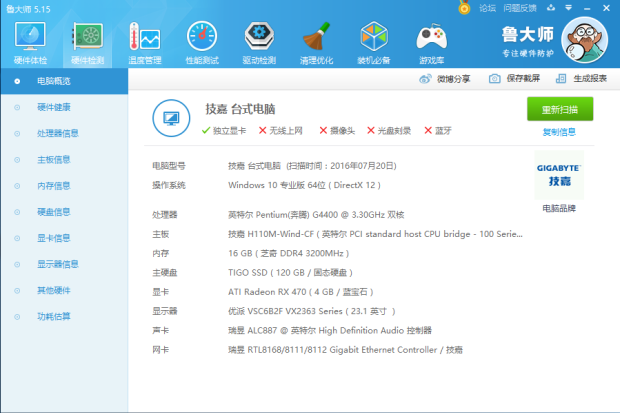
Task: Click the 16 GB DDR4 3200MHz value
Action: pyautogui.click(x=288, y=253)
